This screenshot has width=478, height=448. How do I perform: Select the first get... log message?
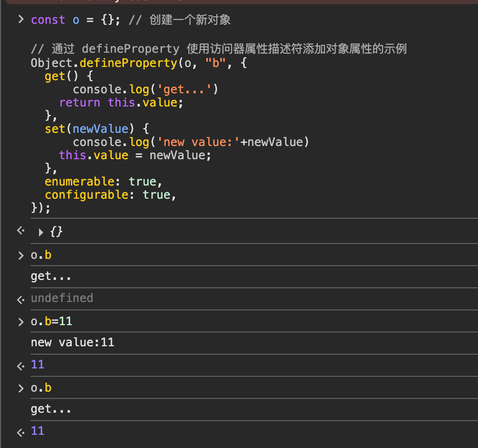coord(51,276)
